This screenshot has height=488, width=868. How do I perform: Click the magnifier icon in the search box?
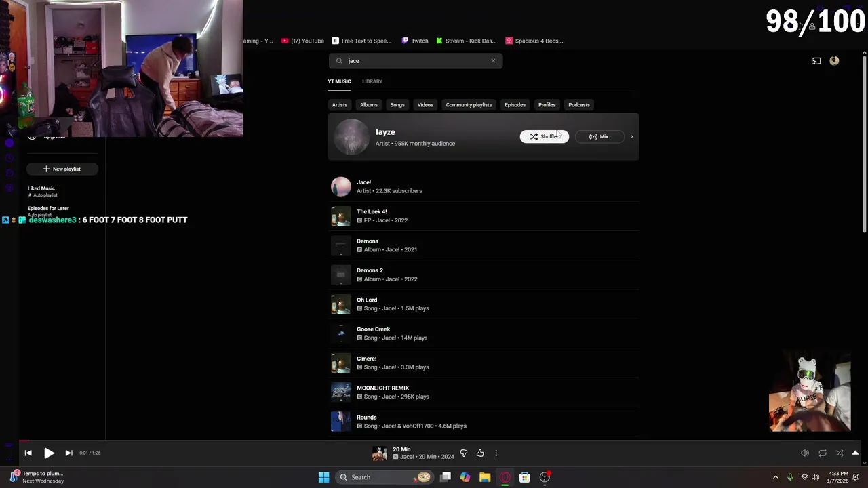coord(339,61)
